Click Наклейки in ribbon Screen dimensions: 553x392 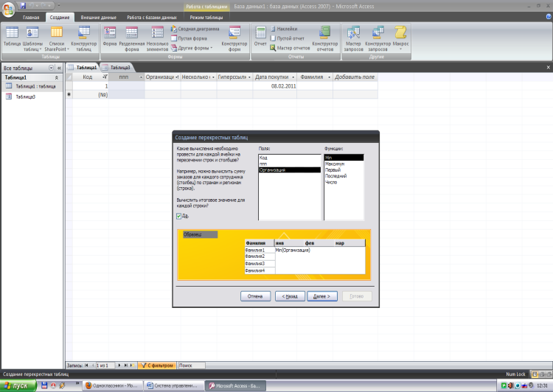(x=284, y=29)
